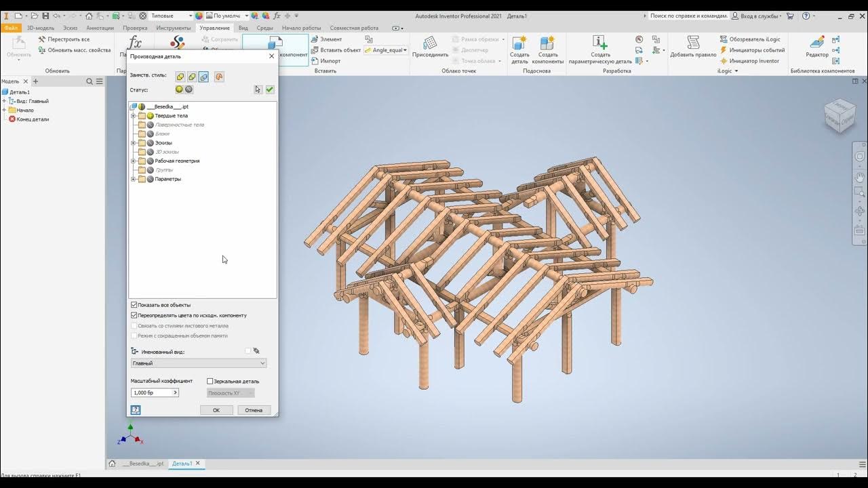Click Создать параметрическую деталь icon
The image size is (868, 488).
click(600, 50)
